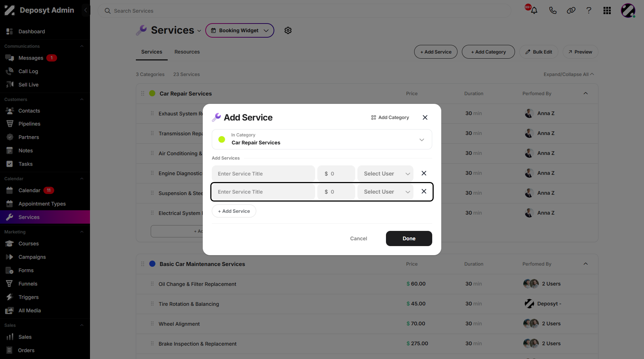Screen dimensions: 644x359
Task: Click Expand/Collapse All
Action: click(x=569, y=74)
